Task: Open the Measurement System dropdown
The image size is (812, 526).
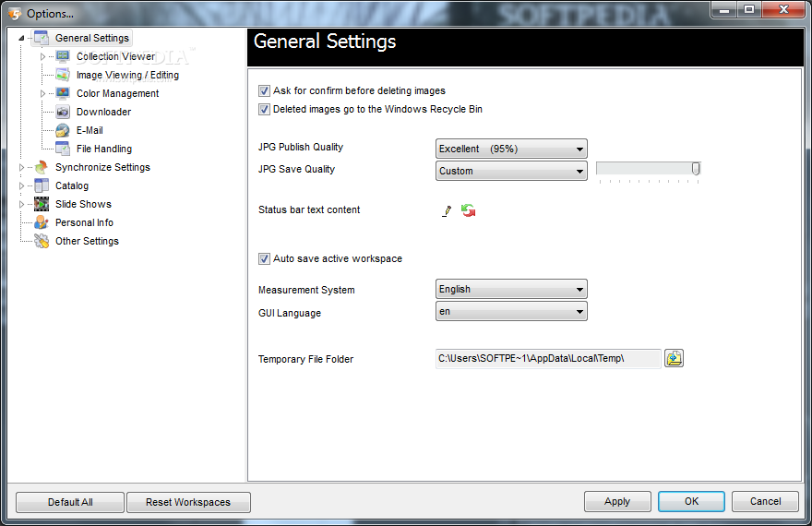Action: pos(511,289)
